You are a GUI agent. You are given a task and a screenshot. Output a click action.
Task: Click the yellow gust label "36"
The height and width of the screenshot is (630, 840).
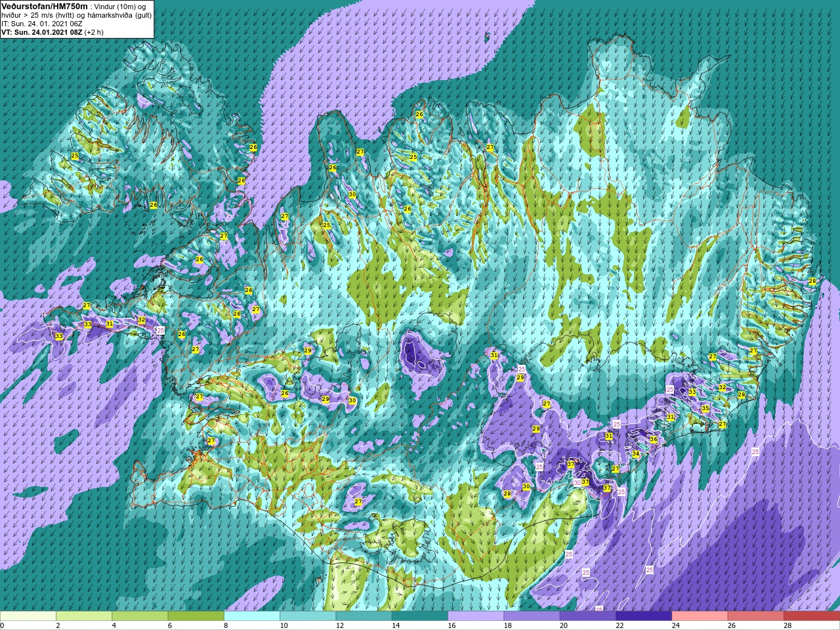(653, 440)
